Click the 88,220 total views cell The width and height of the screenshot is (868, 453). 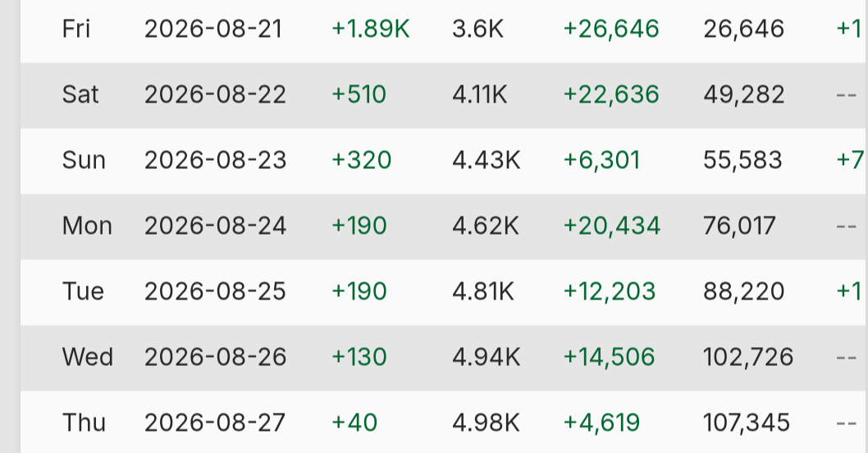click(x=743, y=291)
